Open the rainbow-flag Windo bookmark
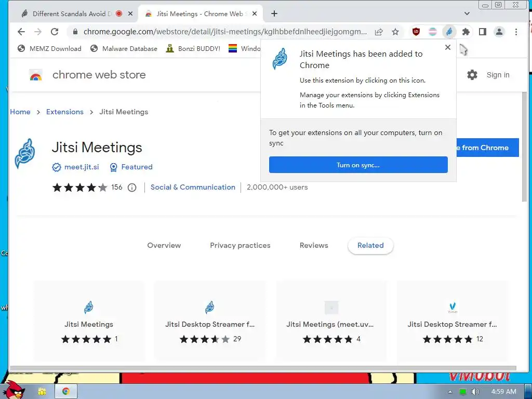This screenshot has width=532, height=399. [x=244, y=48]
